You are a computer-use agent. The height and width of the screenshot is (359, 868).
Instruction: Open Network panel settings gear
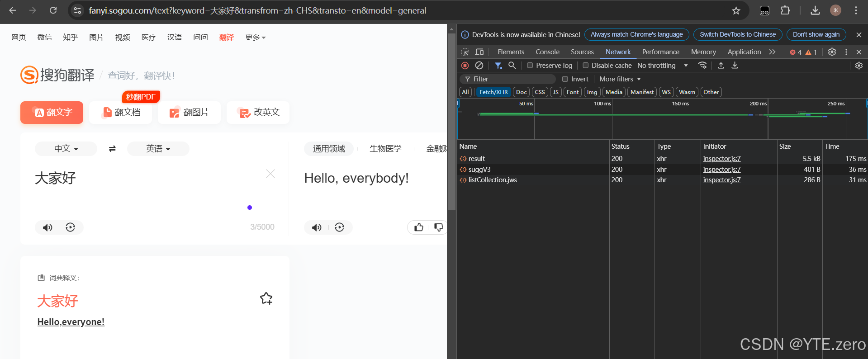[x=859, y=66]
